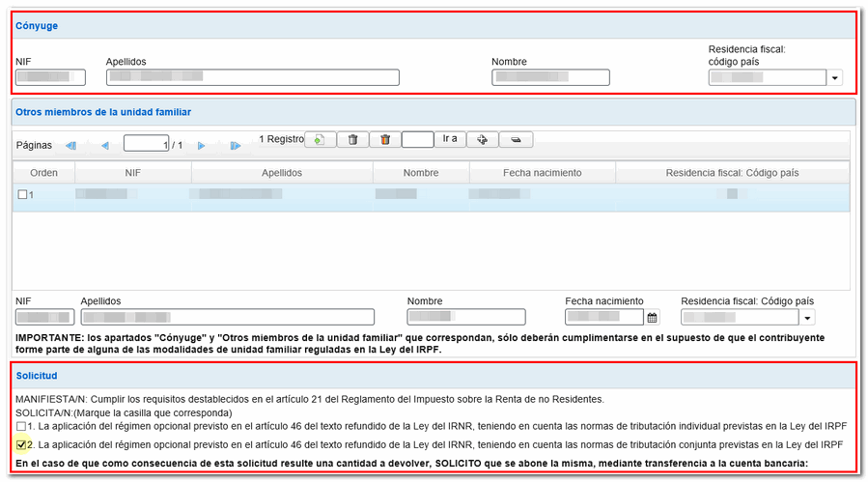Check option 1 for individual taxation regime
868x482 pixels.
(21, 426)
